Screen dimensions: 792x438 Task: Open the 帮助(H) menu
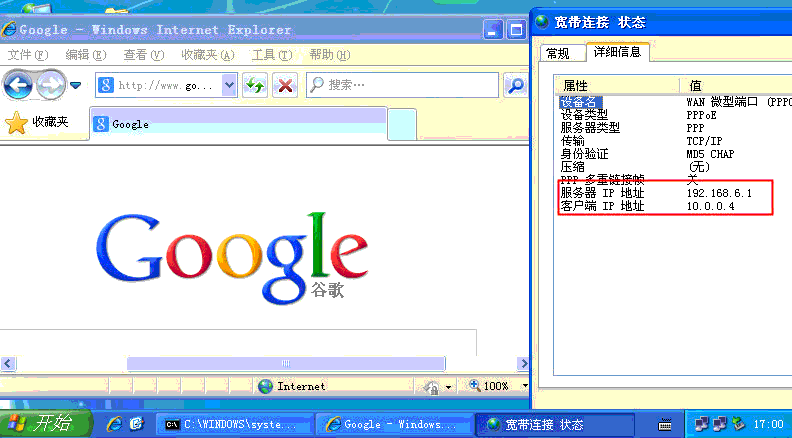pyautogui.click(x=330, y=55)
